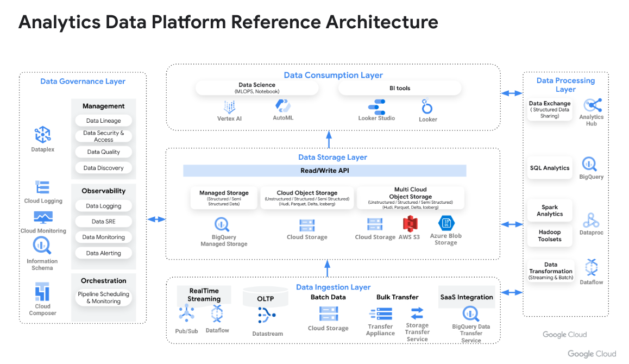Select the Cloud Monitoring icon
This screenshot has width=629, height=364.
(x=43, y=218)
